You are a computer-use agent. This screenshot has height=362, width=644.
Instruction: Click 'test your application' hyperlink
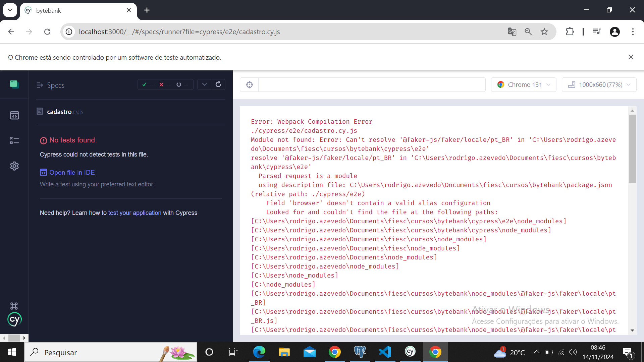pyautogui.click(x=135, y=213)
